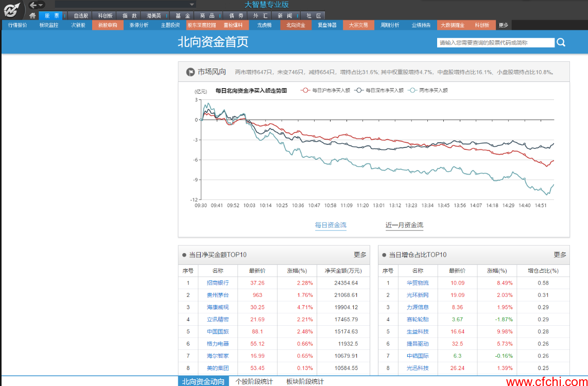Go to the 社区 tab
The image size is (588, 386).
coord(314,16)
